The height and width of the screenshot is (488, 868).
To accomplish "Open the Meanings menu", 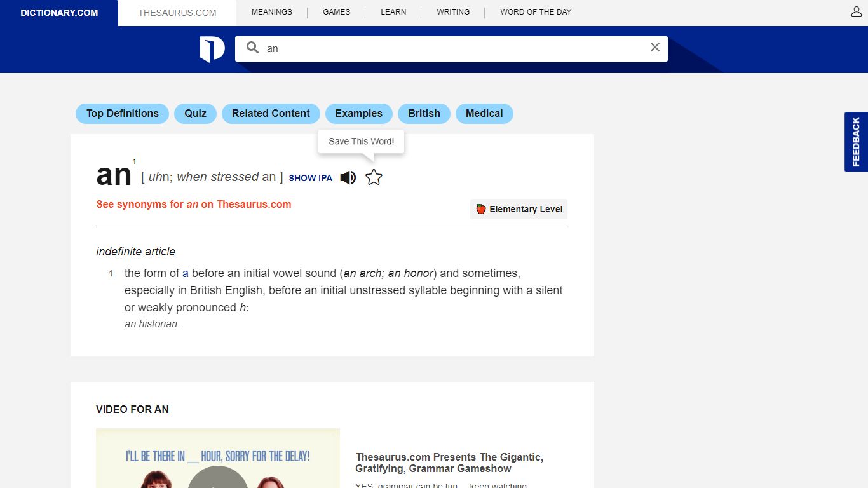I will [x=272, y=12].
